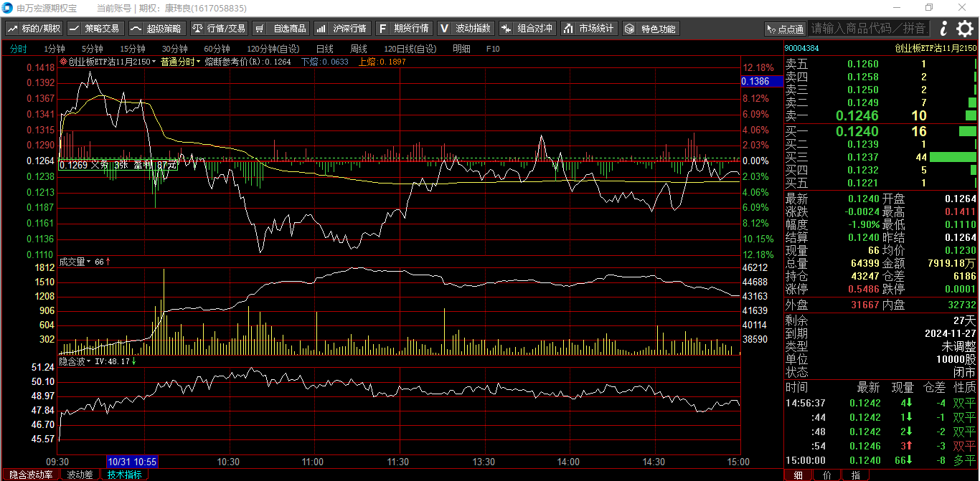This screenshot has height=481, width=980.
Task: Click the info 'i' icon
Action: coord(943,29)
